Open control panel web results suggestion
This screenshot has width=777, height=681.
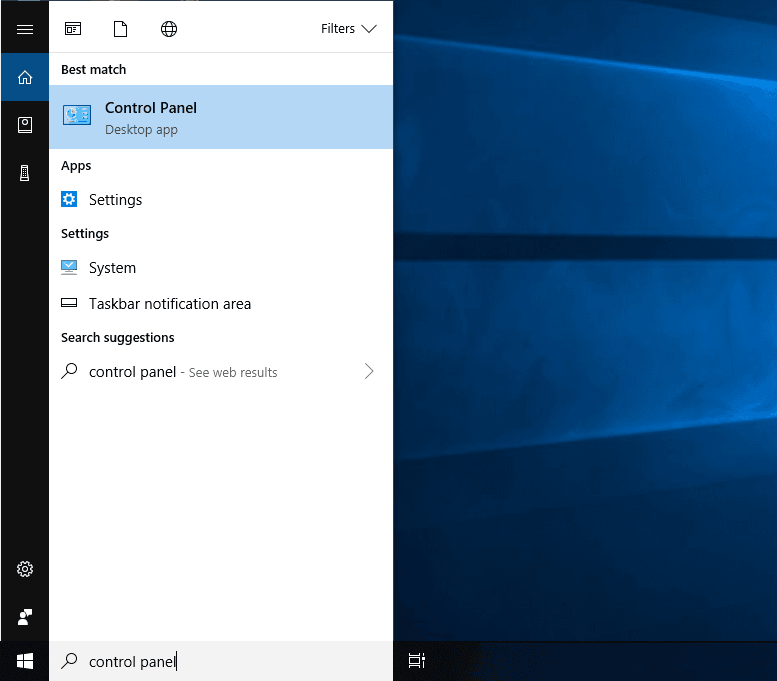point(221,372)
